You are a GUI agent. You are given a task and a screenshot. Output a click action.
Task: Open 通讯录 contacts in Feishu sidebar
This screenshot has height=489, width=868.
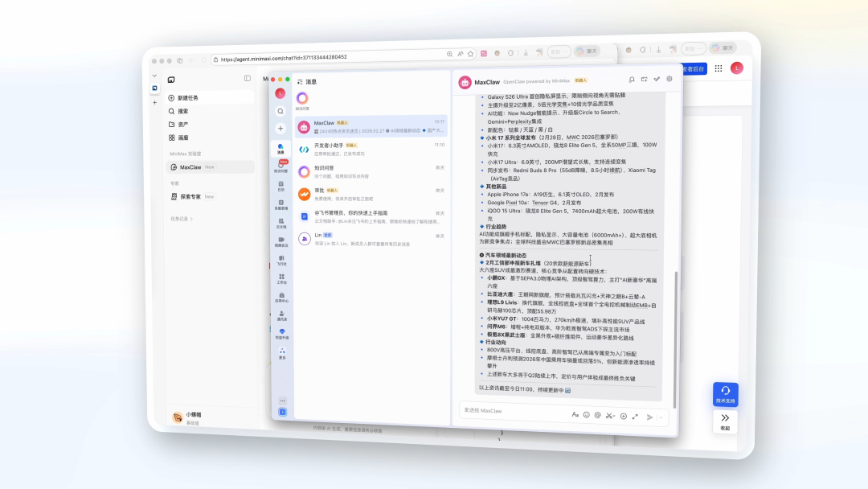[x=281, y=315]
